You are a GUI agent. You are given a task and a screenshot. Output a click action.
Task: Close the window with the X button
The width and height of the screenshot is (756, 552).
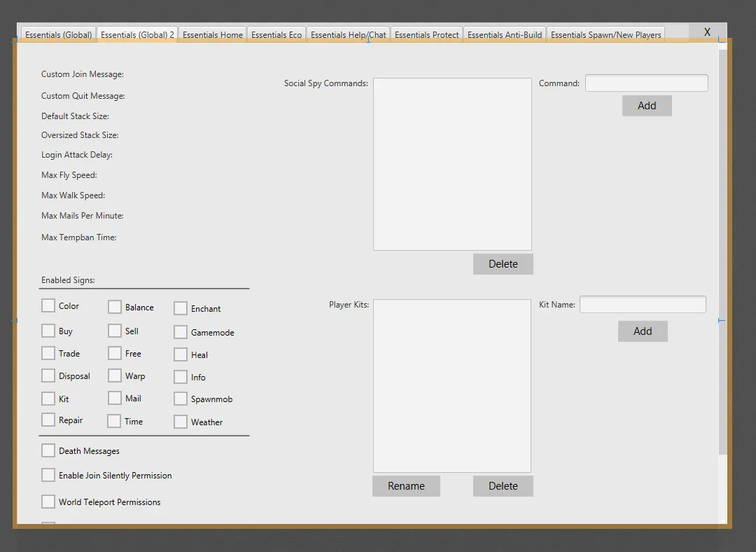[707, 32]
